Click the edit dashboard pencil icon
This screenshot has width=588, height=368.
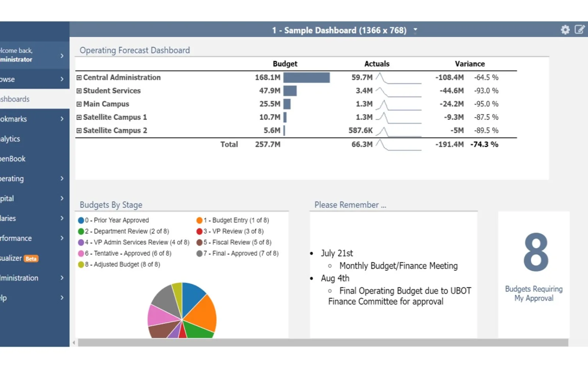pyautogui.click(x=580, y=29)
